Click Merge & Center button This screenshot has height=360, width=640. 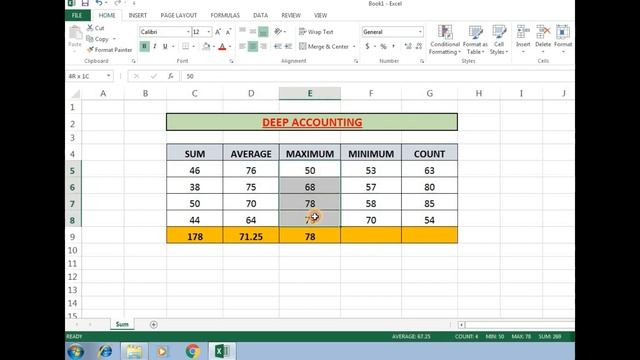pyautogui.click(x=324, y=47)
